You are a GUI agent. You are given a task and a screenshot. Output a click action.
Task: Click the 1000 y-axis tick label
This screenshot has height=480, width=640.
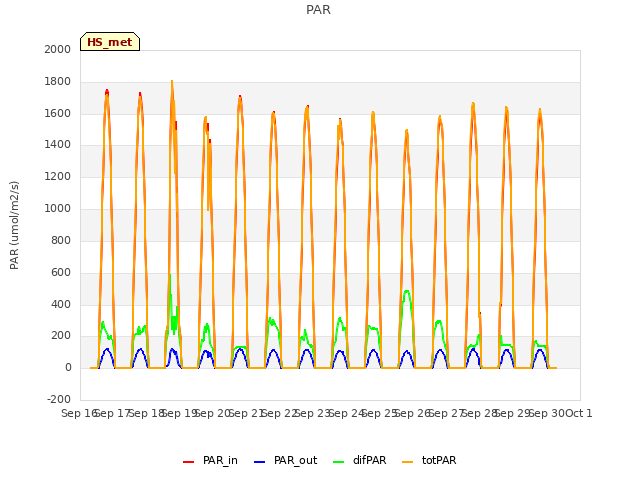click(58, 209)
